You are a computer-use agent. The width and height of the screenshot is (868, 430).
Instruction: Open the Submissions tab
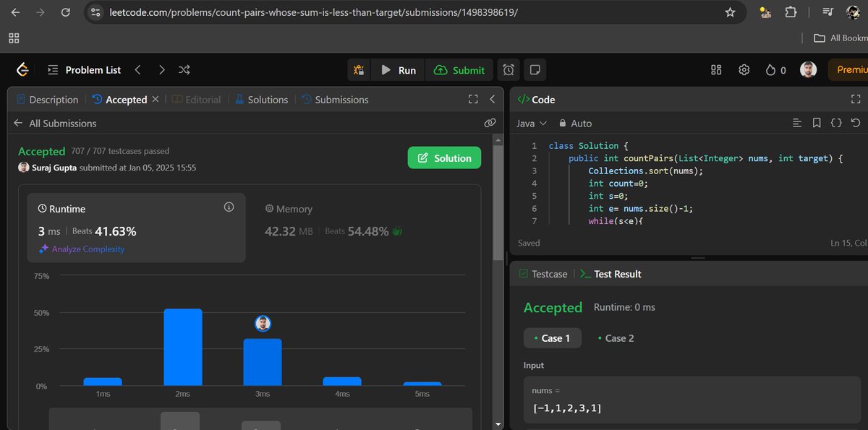(x=335, y=100)
